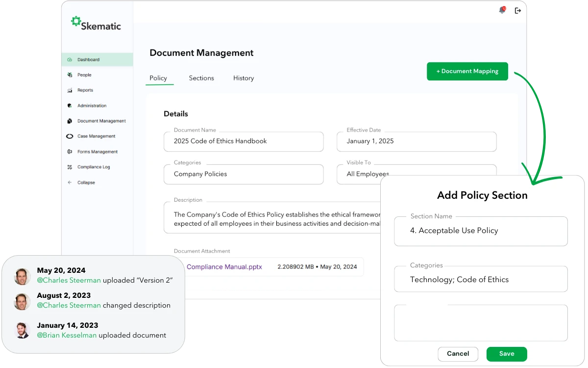Collapse the sidebar using Collapse arrow

(70, 183)
